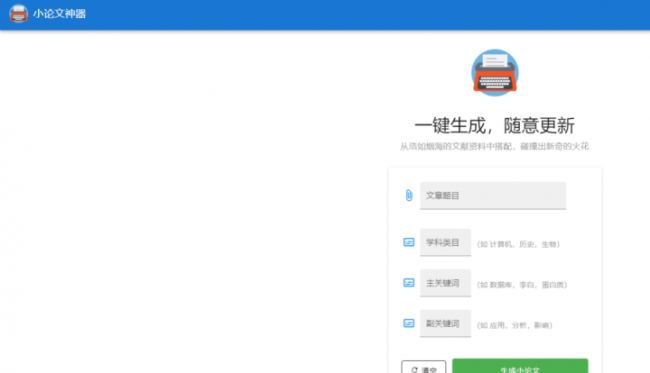Click the subtitle 从浩如烟海的文献资料中搭配
The image size is (650, 373).
[x=456, y=146]
